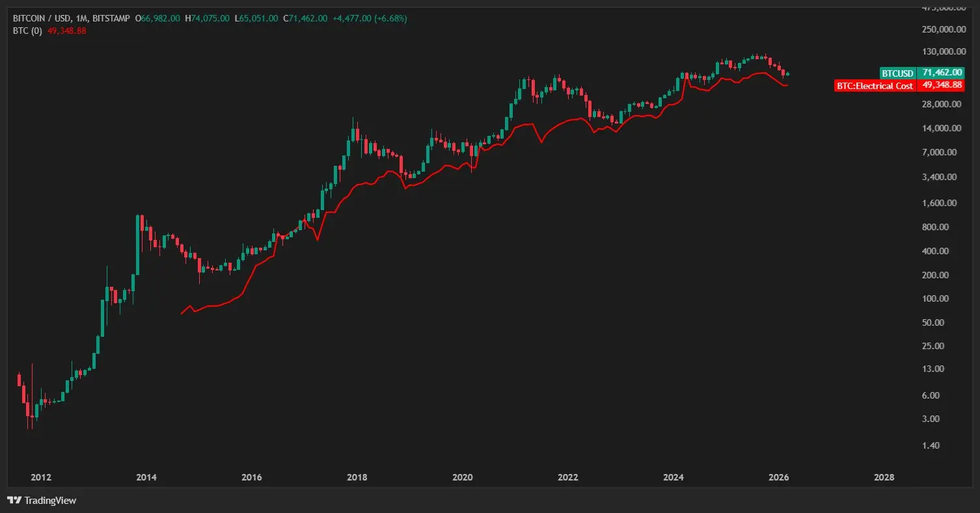Click the BTC (0) indicator legend
Screen dimensions: 980x513
tap(27, 31)
